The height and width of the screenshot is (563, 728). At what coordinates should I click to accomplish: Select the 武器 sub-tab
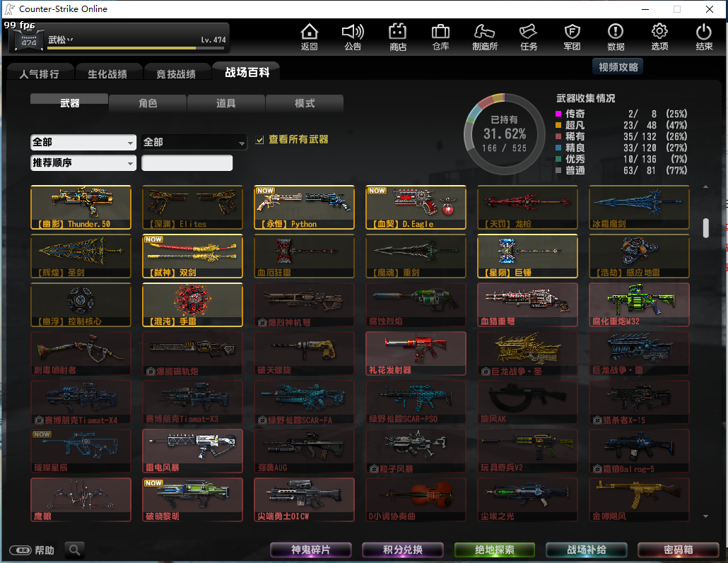point(70,102)
